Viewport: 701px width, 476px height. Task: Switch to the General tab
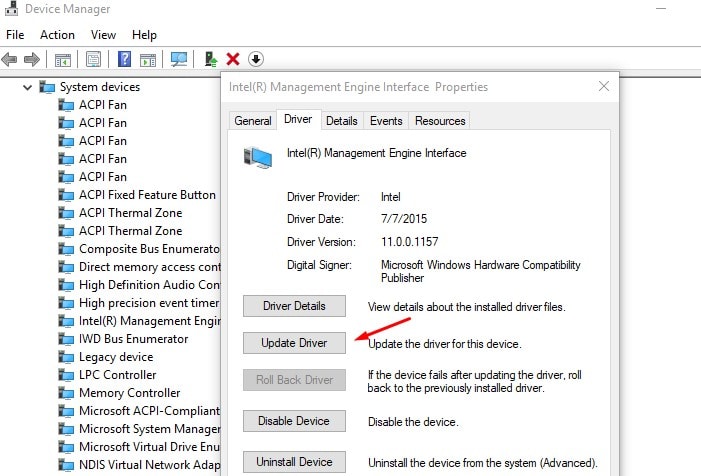pyautogui.click(x=253, y=121)
